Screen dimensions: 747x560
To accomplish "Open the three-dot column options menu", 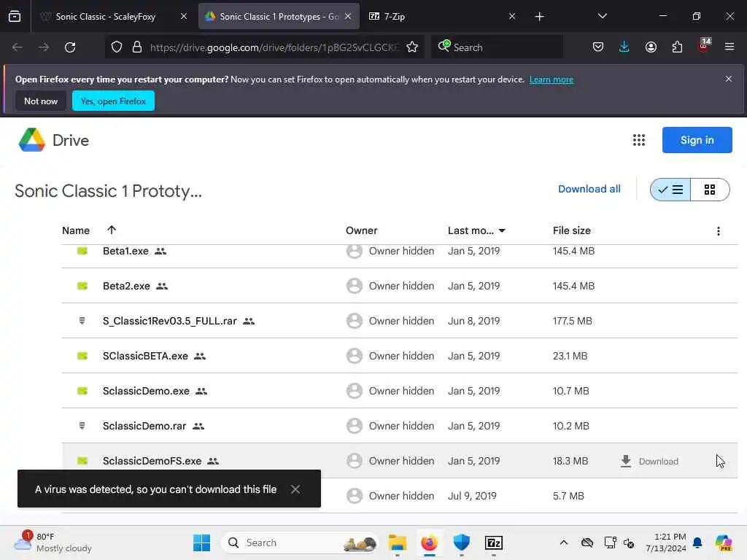I will pyautogui.click(x=719, y=231).
